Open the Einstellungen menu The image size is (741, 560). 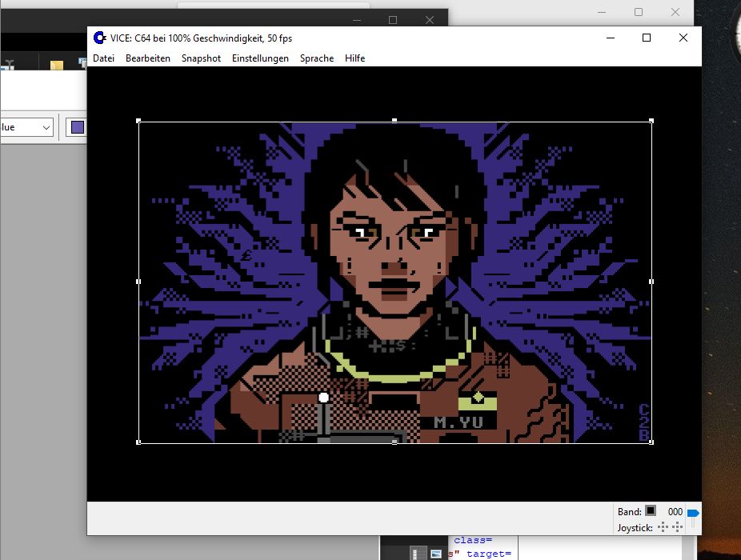[x=260, y=58]
